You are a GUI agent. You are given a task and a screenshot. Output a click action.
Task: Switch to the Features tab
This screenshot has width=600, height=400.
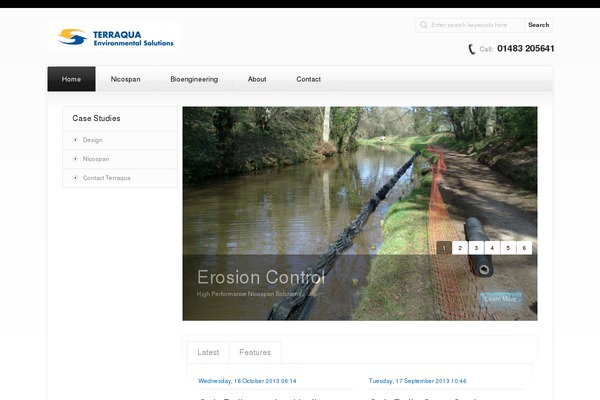(255, 352)
